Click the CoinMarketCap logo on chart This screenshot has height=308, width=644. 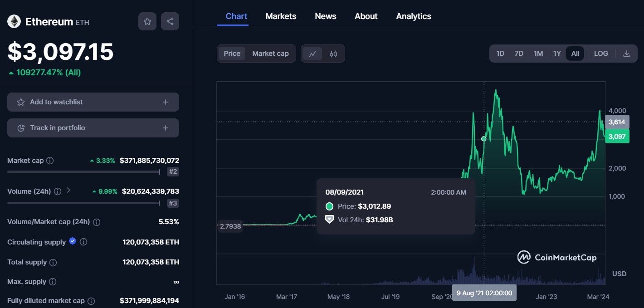tap(557, 258)
